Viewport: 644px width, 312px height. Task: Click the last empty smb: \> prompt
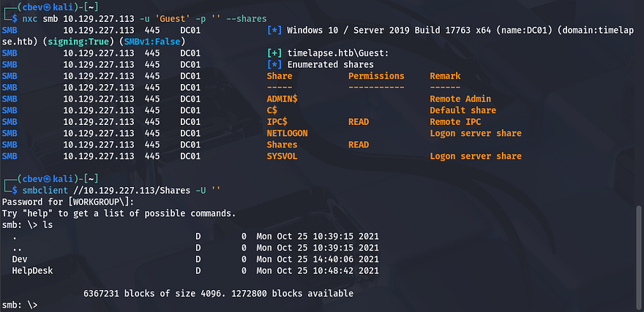tap(19, 305)
